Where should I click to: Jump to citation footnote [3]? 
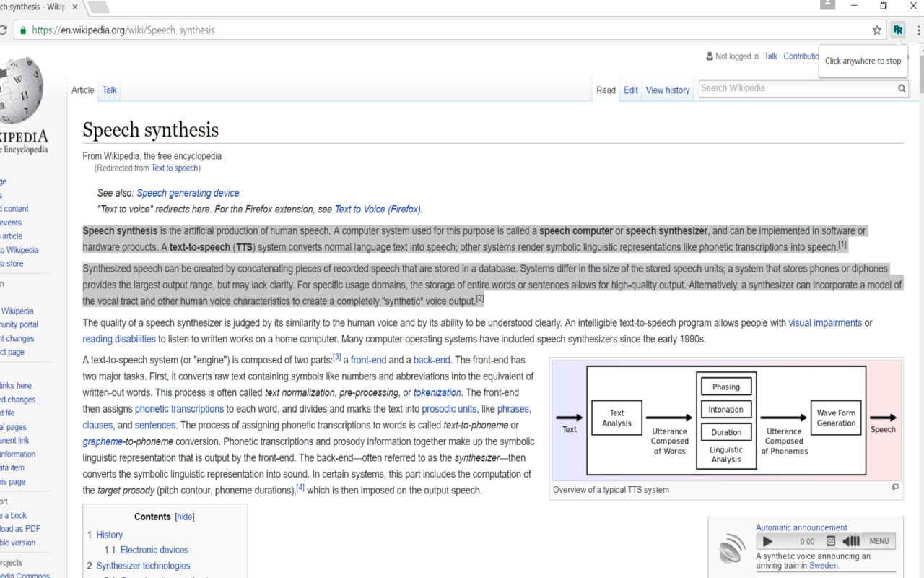tap(336, 357)
